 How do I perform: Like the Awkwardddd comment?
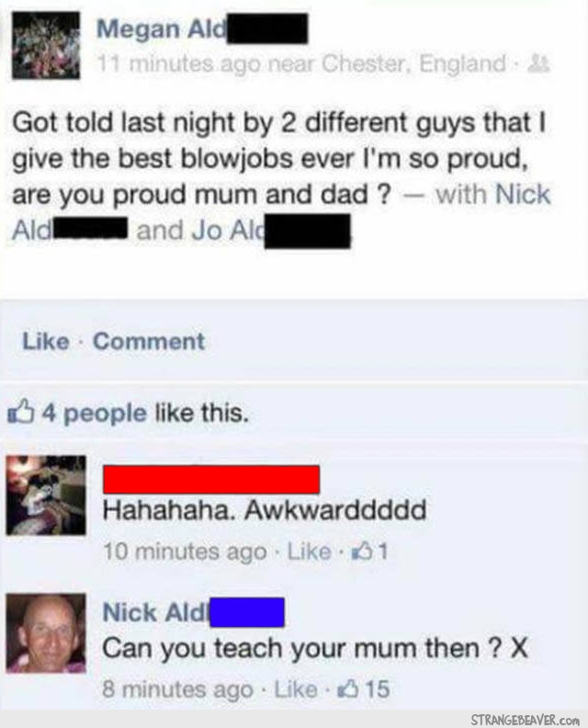tap(309, 552)
